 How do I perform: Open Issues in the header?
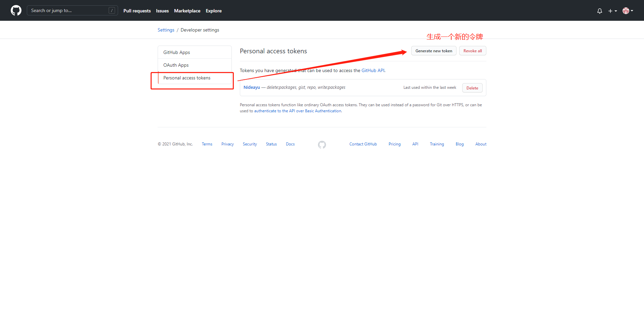click(x=162, y=11)
